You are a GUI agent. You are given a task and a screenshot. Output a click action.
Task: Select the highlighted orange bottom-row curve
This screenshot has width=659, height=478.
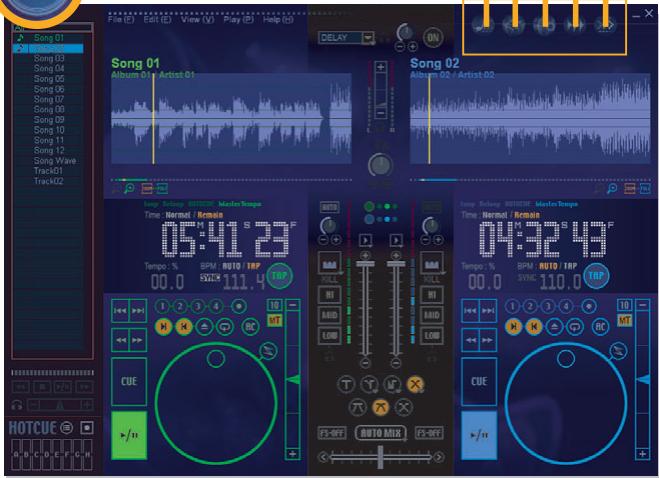pos(380,407)
